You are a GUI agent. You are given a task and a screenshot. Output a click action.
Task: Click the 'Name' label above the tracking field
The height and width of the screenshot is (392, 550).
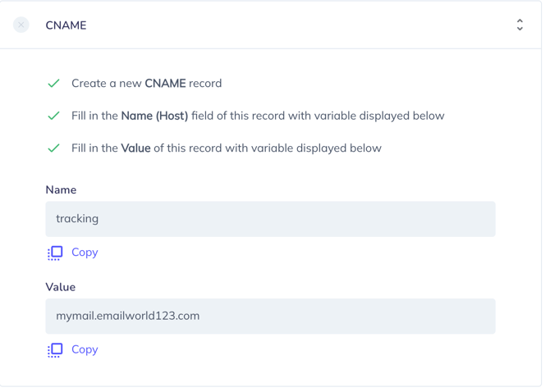pos(61,189)
